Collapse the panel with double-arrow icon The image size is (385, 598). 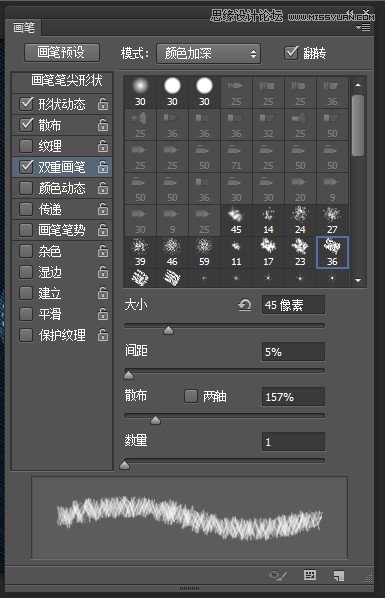point(350,13)
